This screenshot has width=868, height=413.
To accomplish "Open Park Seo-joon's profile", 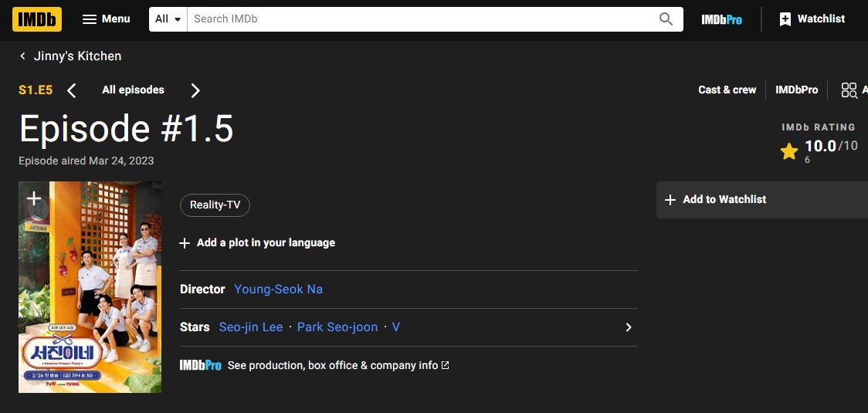I will (x=337, y=327).
